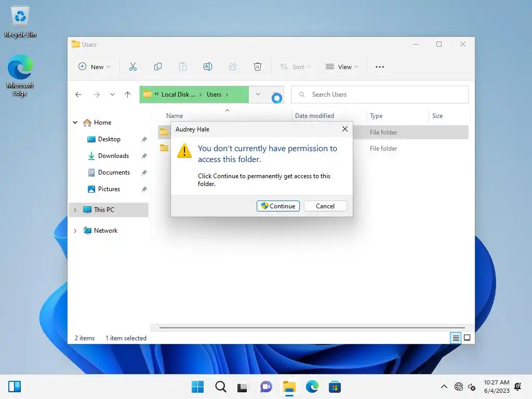Click the Rename icon in toolbar

click(208, 67)
